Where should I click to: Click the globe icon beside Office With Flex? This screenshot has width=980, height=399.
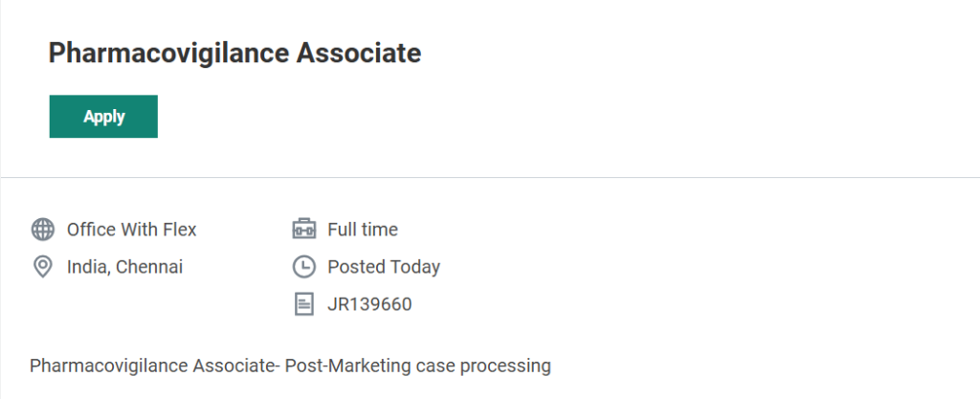pos(42,230)
